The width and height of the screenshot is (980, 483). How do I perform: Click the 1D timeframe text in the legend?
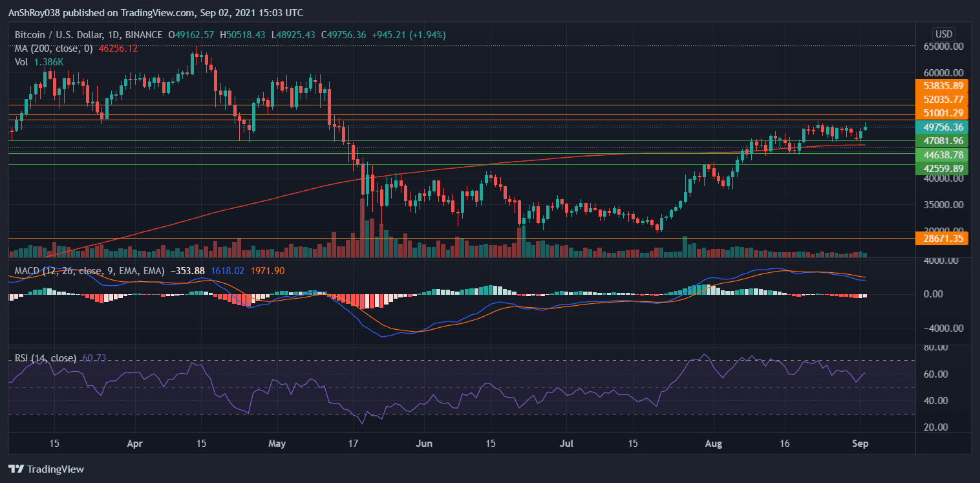tap(114, 35)
